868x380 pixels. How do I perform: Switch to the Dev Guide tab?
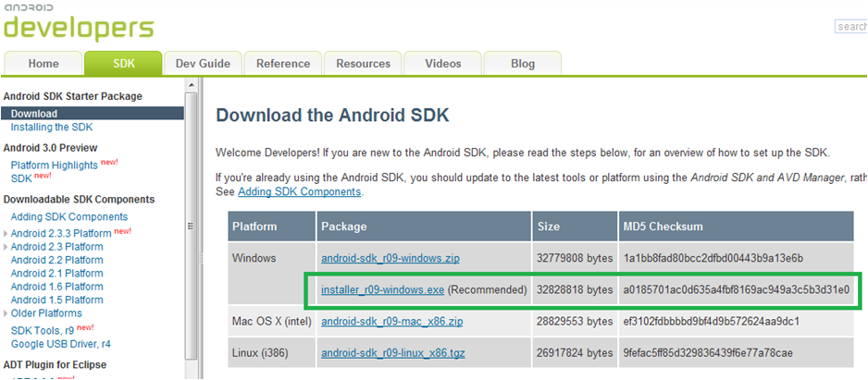[203, 64]
